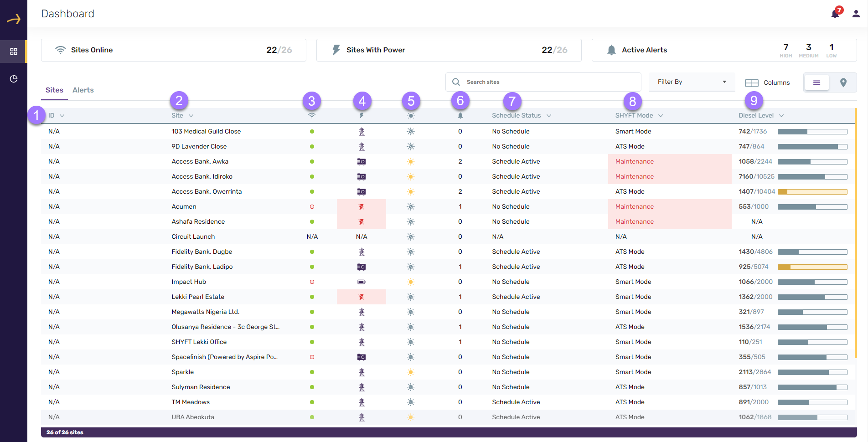The width and height of the screenshot is (868, 442).
Task: Click no-power icon in Acumen row
Action: [x=362, y=207]
